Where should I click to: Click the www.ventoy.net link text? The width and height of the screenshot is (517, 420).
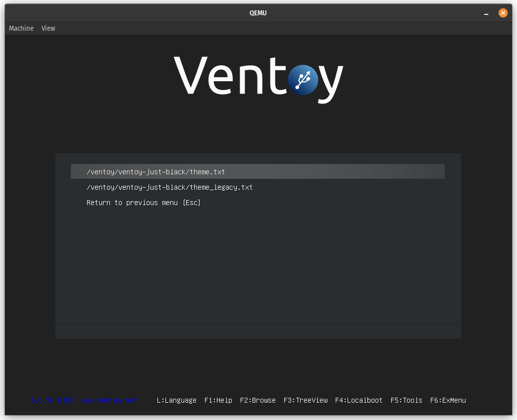109,400
